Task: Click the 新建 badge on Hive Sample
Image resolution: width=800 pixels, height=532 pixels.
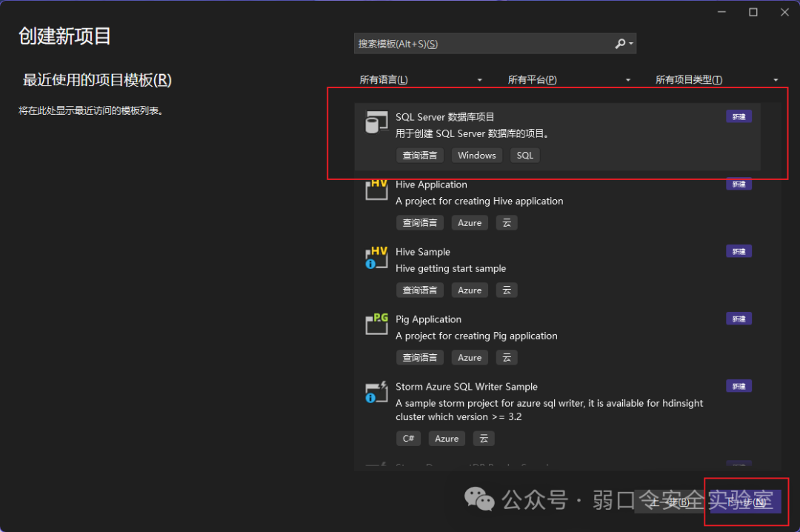Action: 739,252
